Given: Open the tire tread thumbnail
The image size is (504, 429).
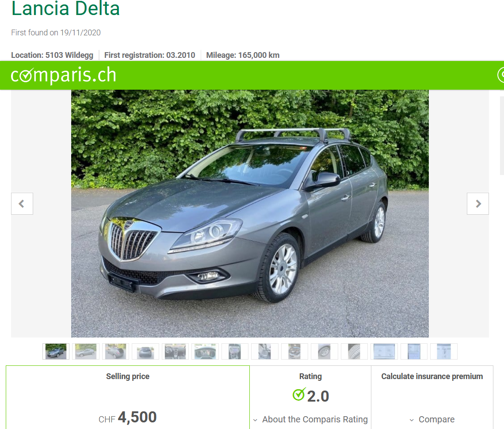Looking at the screenshot, I should [x=354, y=351].
